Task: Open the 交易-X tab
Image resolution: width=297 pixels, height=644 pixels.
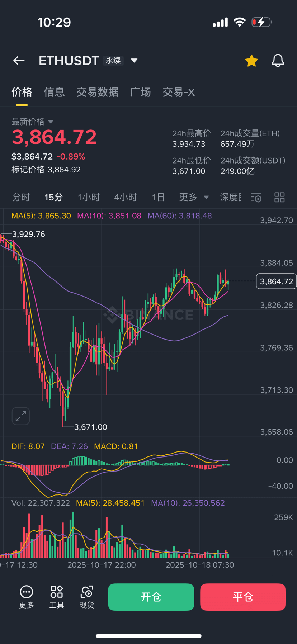Action: (x=178, y=92)
